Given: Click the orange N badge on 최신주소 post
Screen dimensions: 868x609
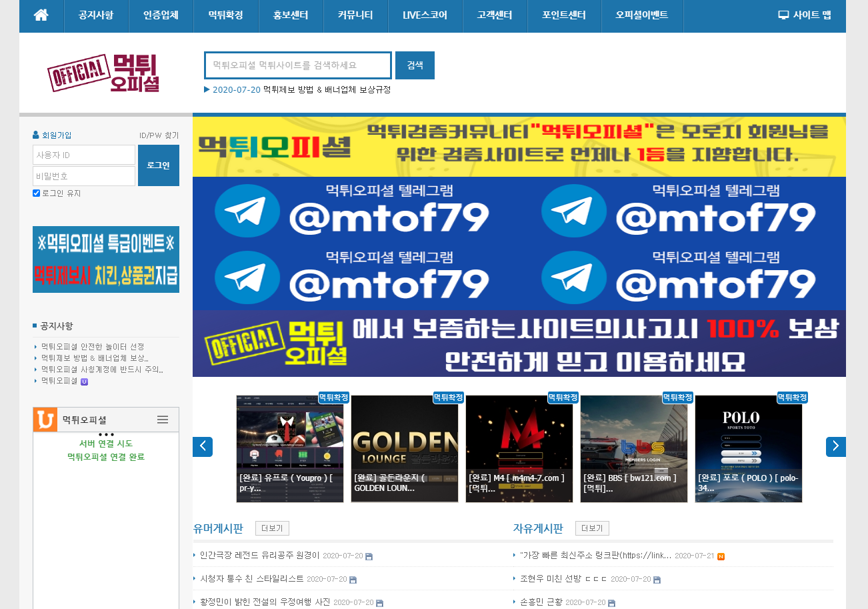Looking at the screenshot, I should [x=721, y=556].
